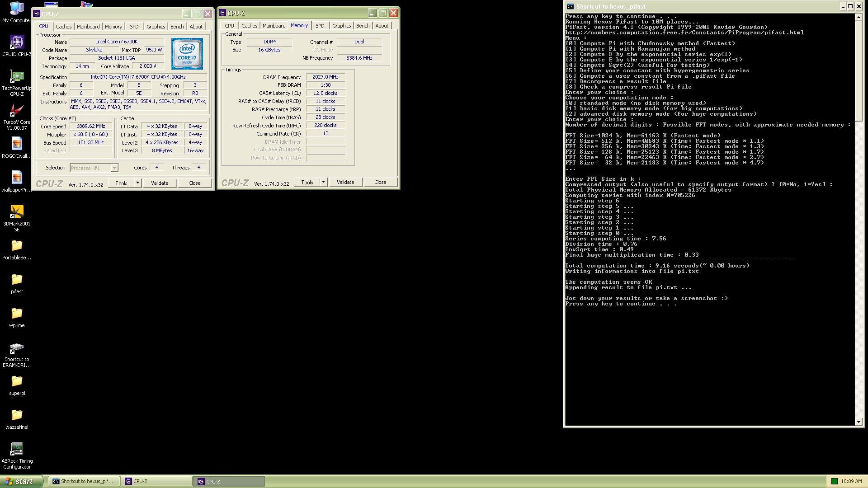Open the superpi folder on desktop
The height and width of the screenshot is (488, 868).
[17, 385]
